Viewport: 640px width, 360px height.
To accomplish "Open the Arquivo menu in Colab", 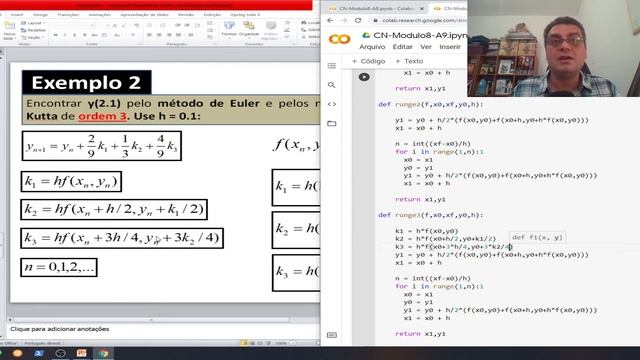I will [372, 47].
